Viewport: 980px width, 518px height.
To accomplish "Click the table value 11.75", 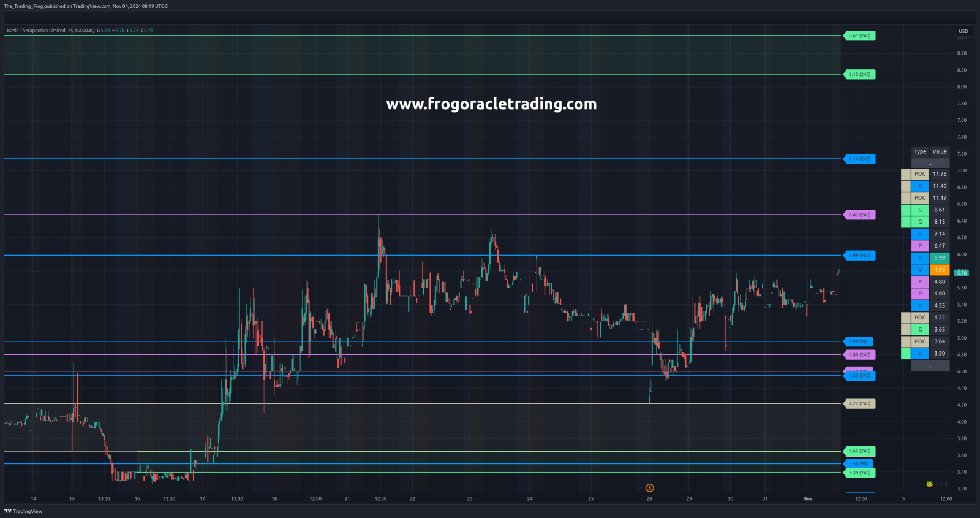I will pyautogui.click(x=940, y=174).
